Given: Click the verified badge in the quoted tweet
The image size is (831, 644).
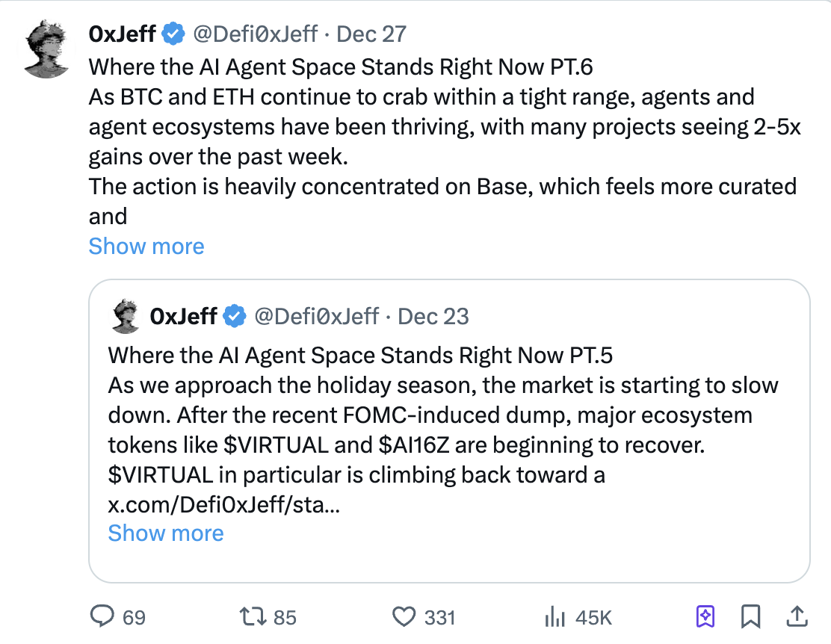Looking at the screenshot, I should [236, 316].
